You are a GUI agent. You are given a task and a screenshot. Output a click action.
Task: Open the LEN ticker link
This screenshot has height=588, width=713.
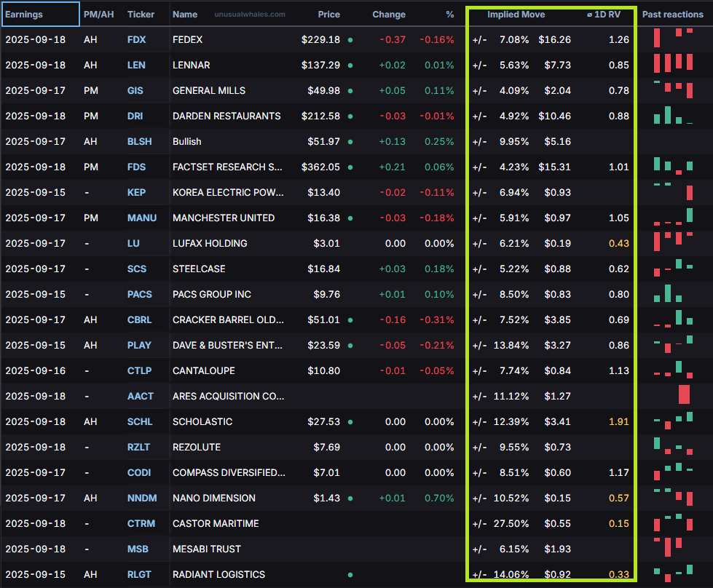tap(136, 65)
